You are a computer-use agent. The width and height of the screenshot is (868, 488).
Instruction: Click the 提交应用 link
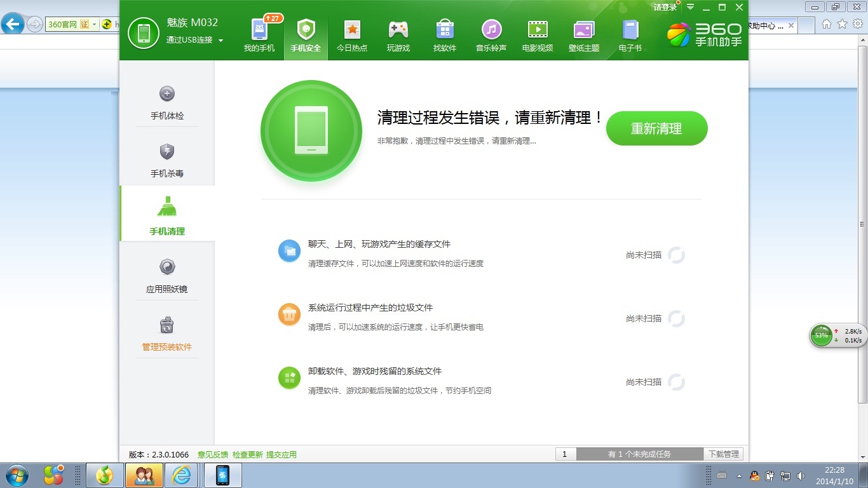281,454
